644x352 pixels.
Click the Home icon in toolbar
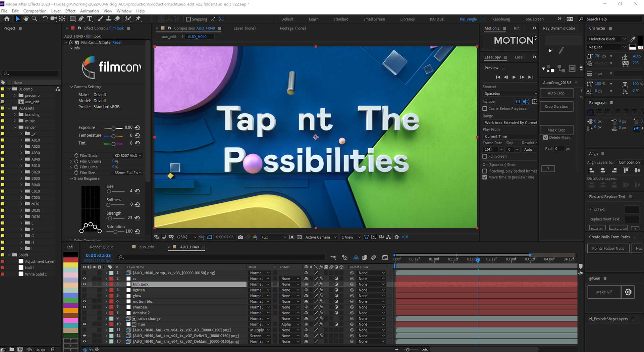click(x=7, y=19)
